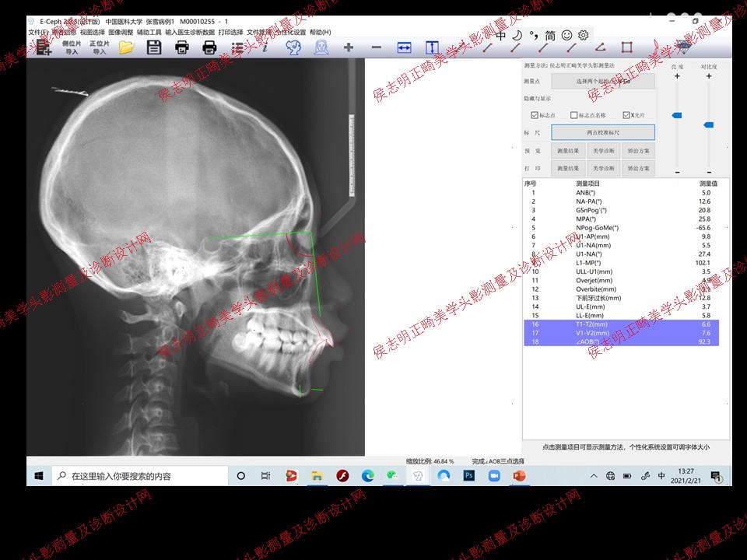This screenshot has height=560, width=747.
Task: Preview 美学诊断 in the 预览 row
Action: (604, 150)
